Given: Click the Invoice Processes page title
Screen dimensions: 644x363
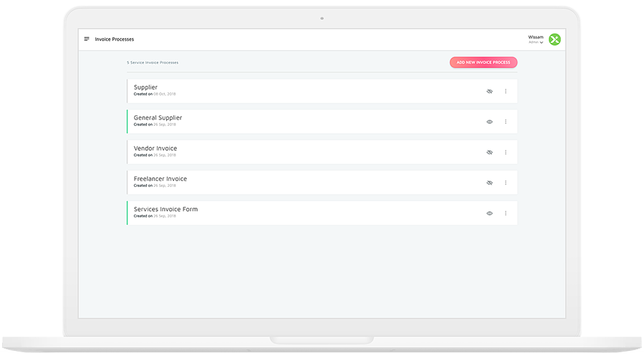Looking at the screenshot, I should click(115, 39).
